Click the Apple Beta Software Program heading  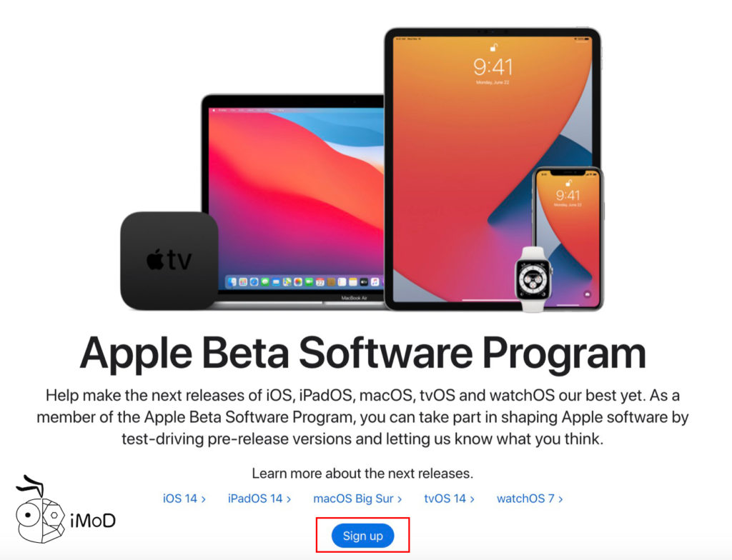pos(362,354)
